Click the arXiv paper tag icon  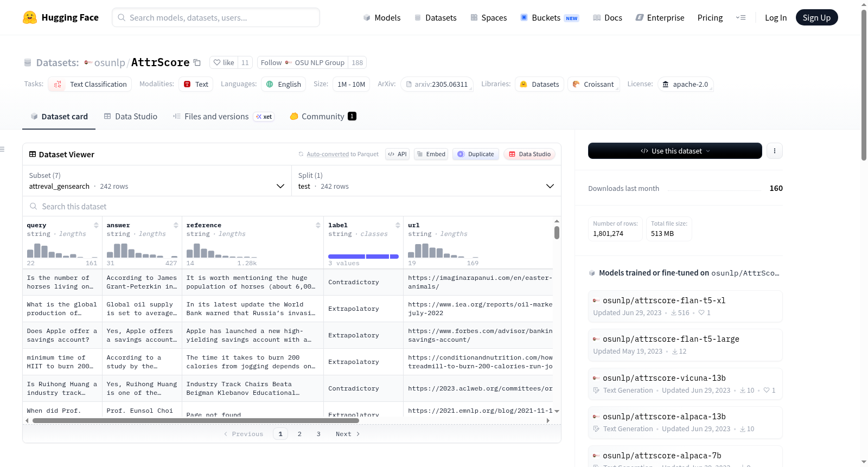(409, 85)
